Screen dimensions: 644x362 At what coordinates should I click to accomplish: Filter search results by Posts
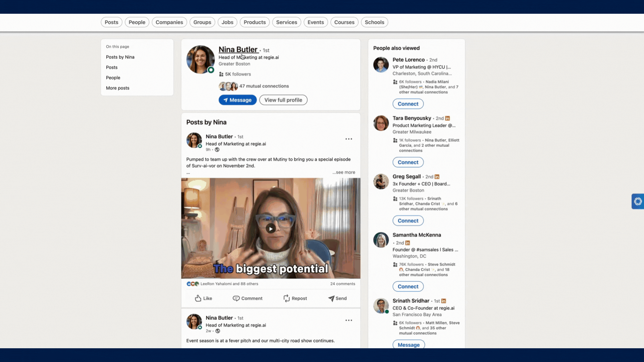pyautogui.click(x=111, y=22)
